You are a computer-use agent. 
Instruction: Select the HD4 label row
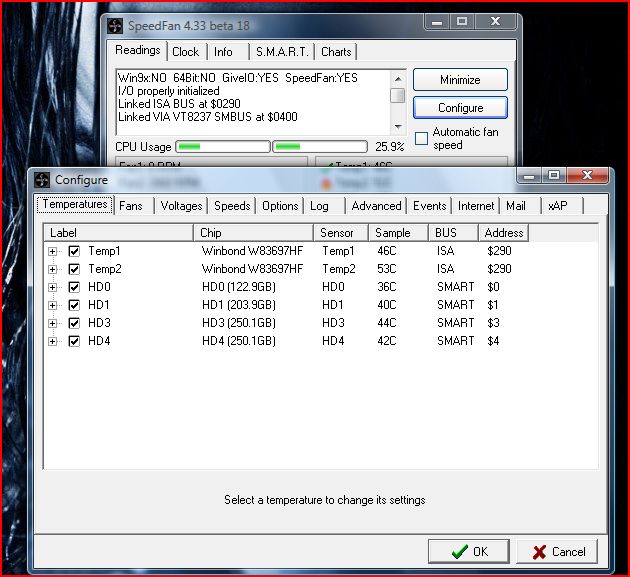pos(99,342)
